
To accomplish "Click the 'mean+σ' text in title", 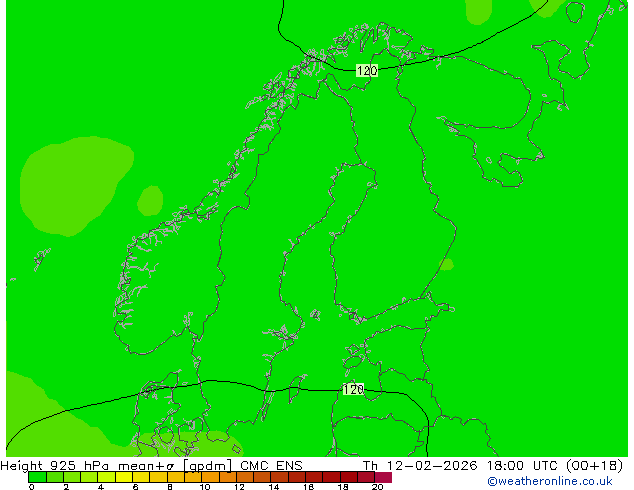I will (x=146, y=466).
